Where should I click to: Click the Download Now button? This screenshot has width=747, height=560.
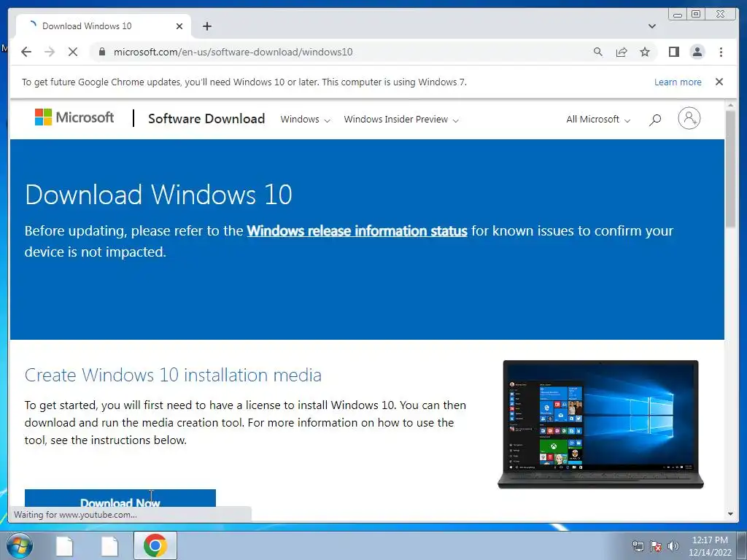(120, 497)
